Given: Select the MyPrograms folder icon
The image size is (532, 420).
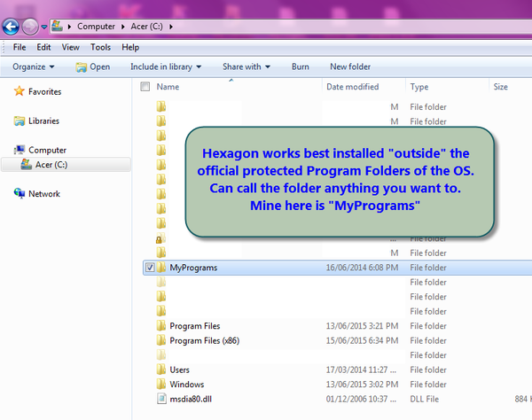Looking at the screenshot, I should pyautogui.click(x=161, y=268).
